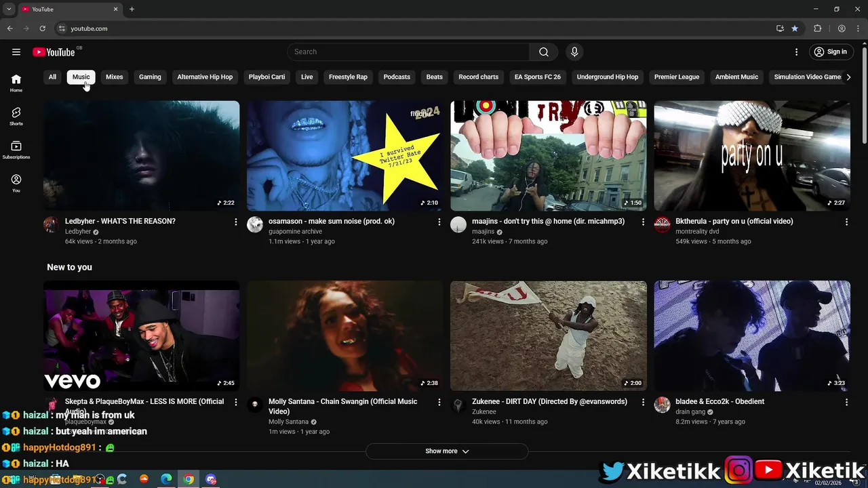The image size is (868, 488).
Task: Open Shorts from the sidebar
Action: [16, 117]
